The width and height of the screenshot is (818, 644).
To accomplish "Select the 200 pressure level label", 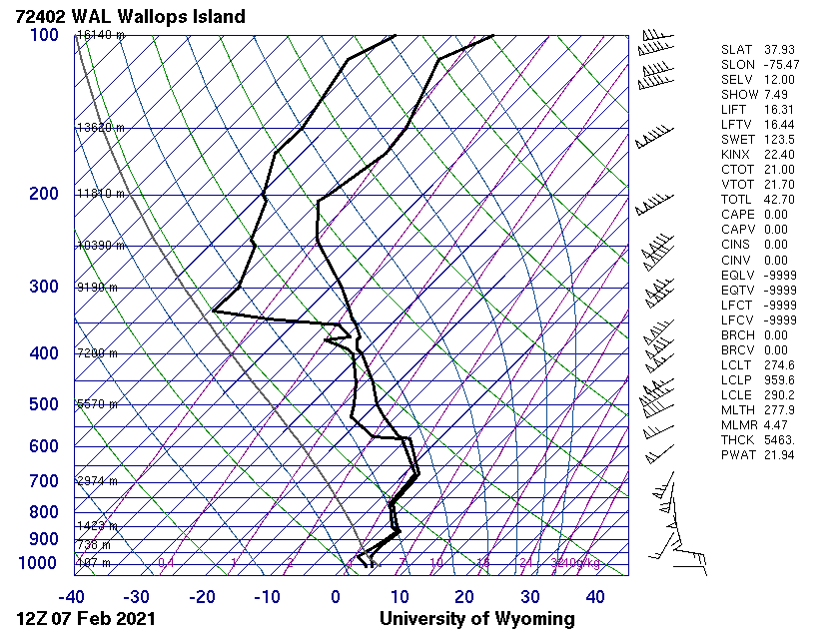I will 44,194.
